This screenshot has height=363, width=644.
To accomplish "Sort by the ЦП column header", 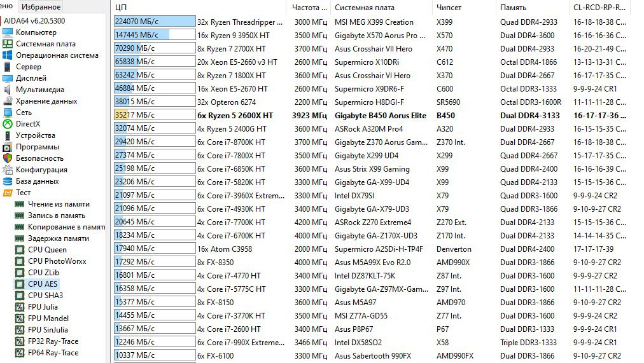I will point(199,8).
